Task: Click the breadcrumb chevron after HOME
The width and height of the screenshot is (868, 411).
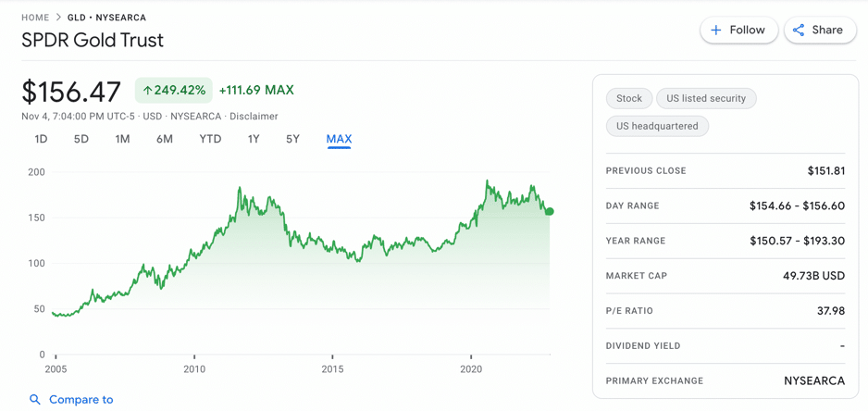Action: (58, 18)
